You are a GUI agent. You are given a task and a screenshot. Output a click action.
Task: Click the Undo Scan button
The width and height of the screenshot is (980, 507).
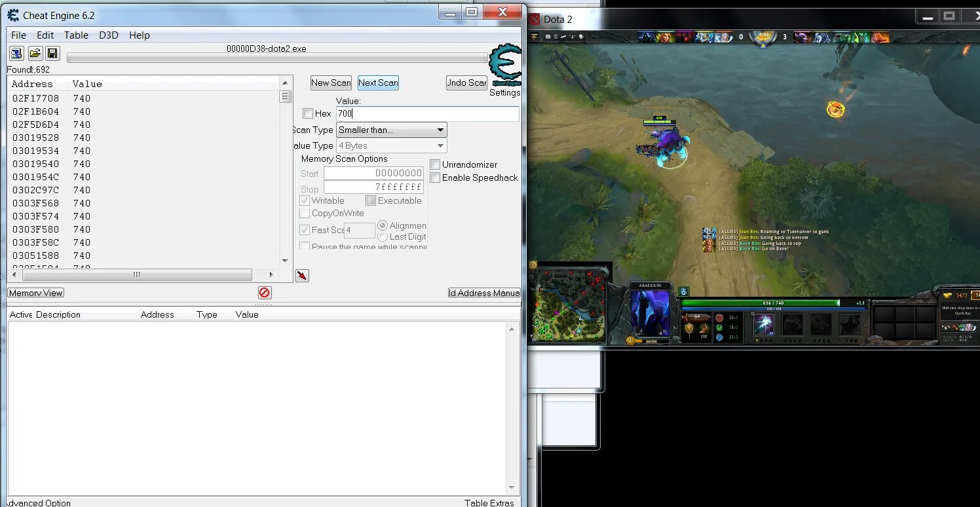pos(466,83)
